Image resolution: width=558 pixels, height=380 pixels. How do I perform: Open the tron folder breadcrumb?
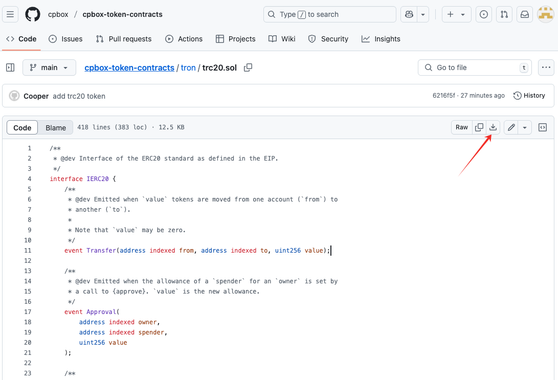[x=188, y=68]
